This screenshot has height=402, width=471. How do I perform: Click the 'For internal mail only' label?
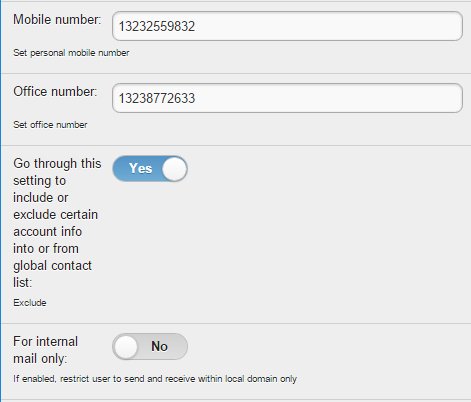(46, 350)
